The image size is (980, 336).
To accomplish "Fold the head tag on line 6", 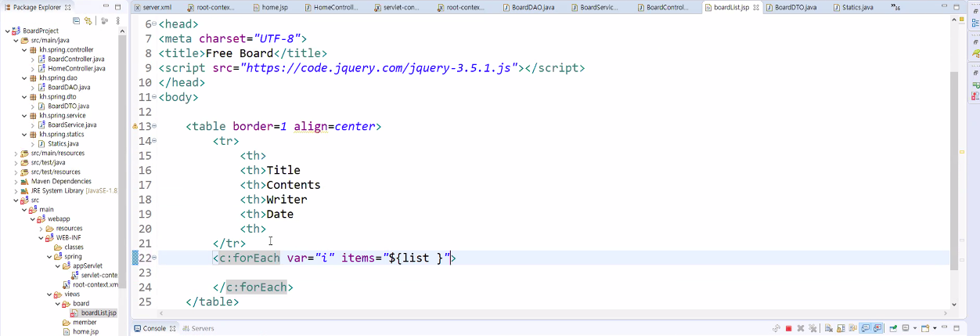I will [x=154, y=24].
